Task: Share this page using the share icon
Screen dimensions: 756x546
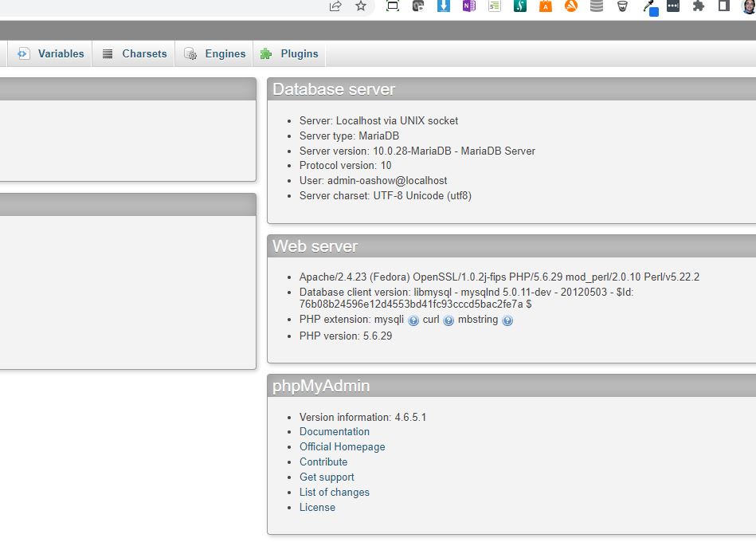Action: tap(335, 6)
